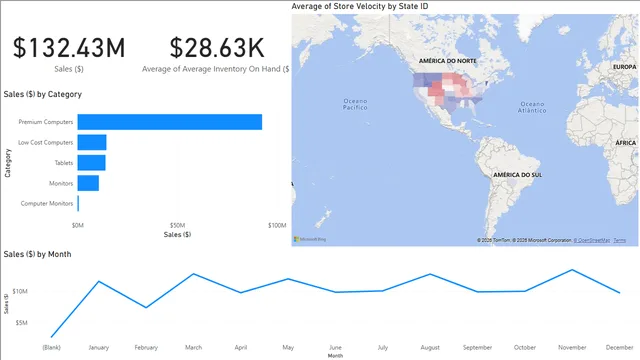Click the Microsoft Bing logo on map
This screenshot has height=360, width=640.
pos(310,240)
